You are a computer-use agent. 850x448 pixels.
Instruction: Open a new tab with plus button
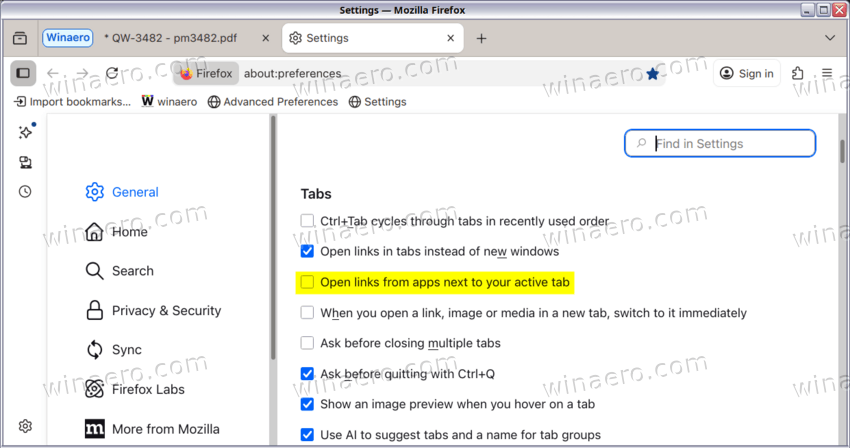point(481,38)
